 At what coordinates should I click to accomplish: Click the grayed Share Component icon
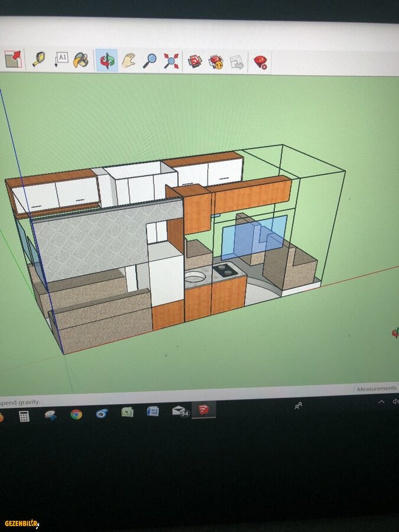[x=236, y=61]
